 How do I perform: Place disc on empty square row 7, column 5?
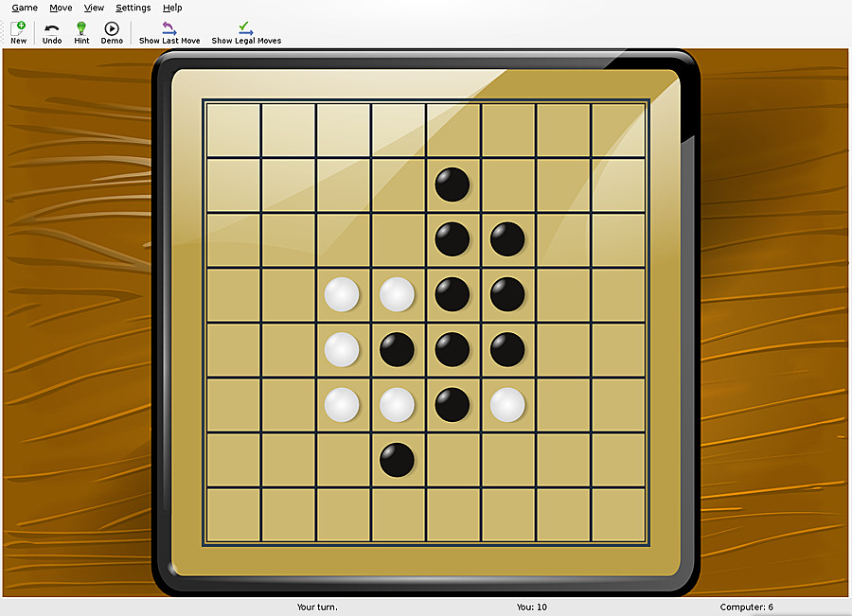(453, 460)
